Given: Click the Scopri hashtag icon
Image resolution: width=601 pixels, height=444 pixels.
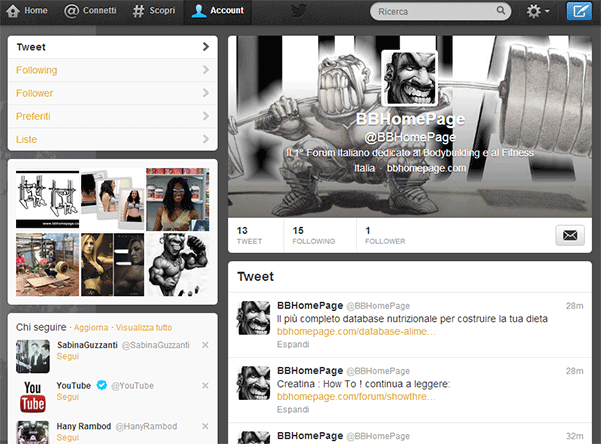Looking at the screenshot, I should coord(138,11).
